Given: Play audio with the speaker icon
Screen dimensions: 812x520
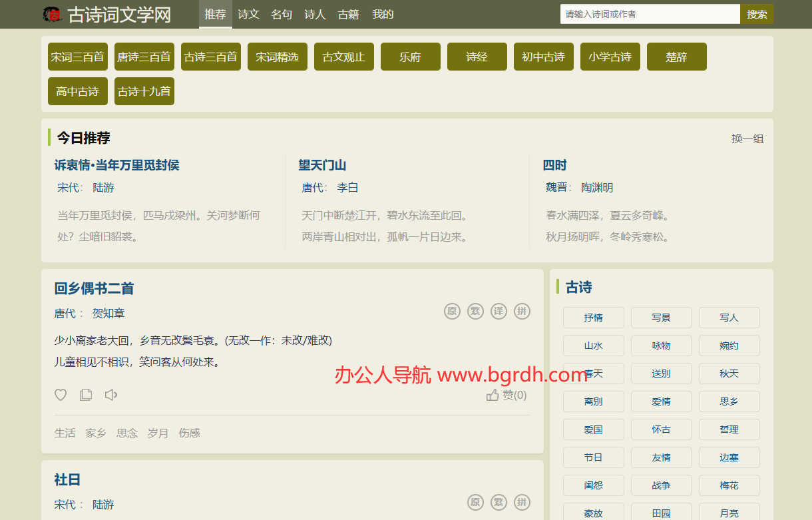Looking at the screenshot, I should tap(111, 395).
